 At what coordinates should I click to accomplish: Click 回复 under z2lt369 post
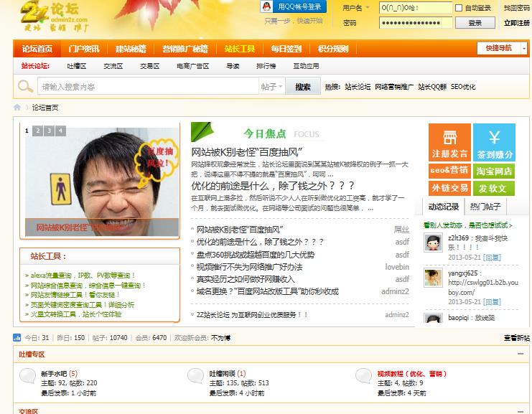492,258
